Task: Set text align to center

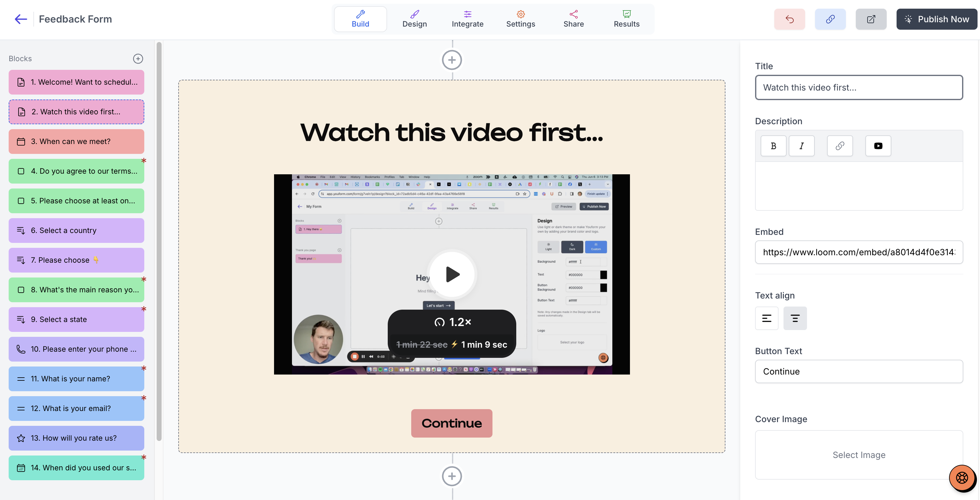Action: click(795, 318)
